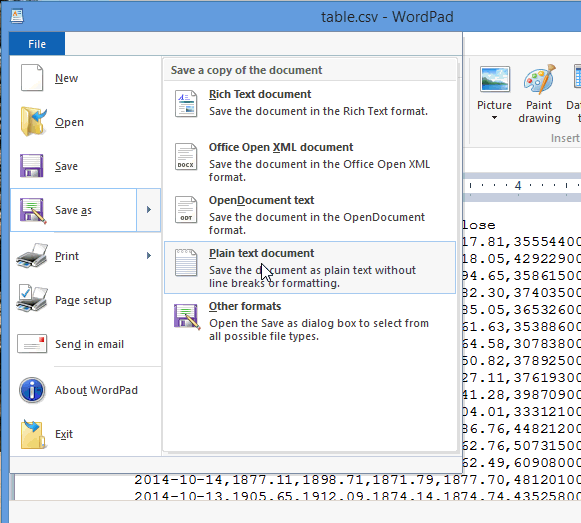This screenshot has width=581, height=523.
Task: Choose Open from the File menu
Action: [x=85, y=122]
